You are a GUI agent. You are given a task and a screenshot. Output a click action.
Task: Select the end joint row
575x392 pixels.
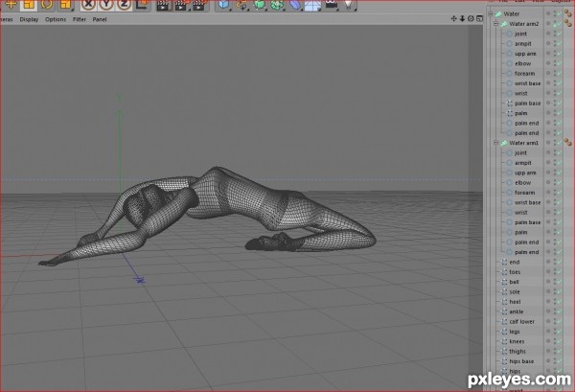tap(514, 262)
